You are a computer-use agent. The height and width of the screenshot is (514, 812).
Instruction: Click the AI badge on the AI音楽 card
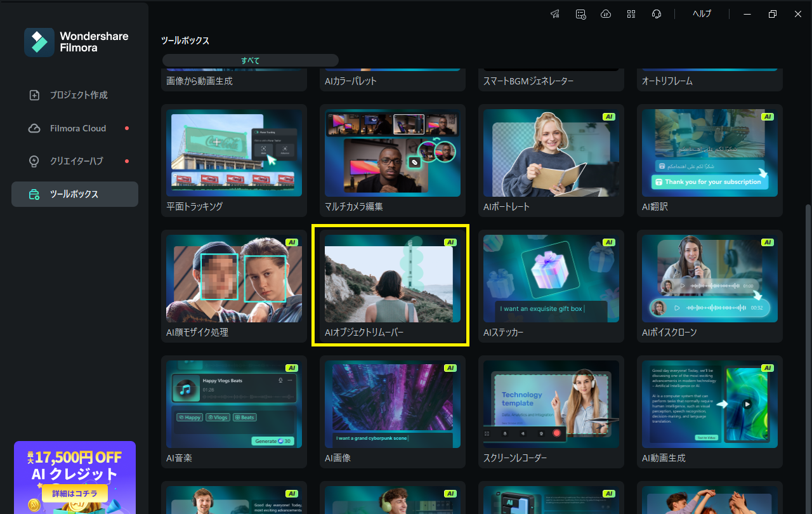pyautogui.click(x=292, y=368)
